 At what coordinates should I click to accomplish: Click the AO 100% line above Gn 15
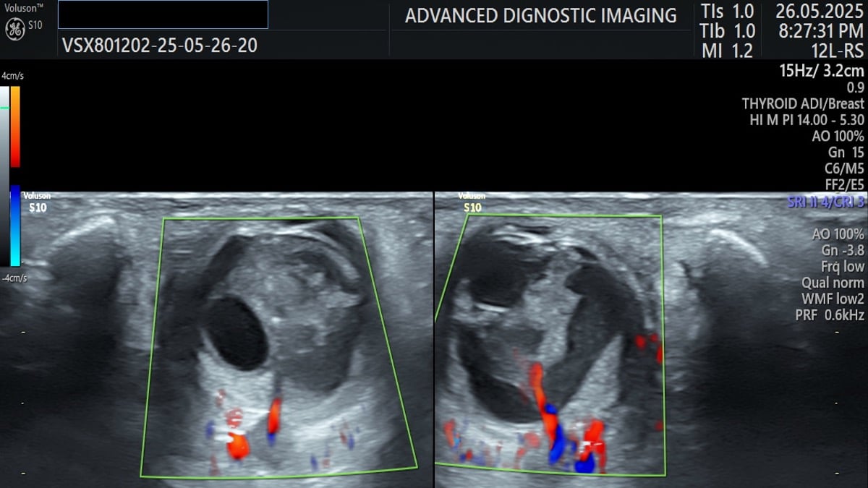(838, 136)
